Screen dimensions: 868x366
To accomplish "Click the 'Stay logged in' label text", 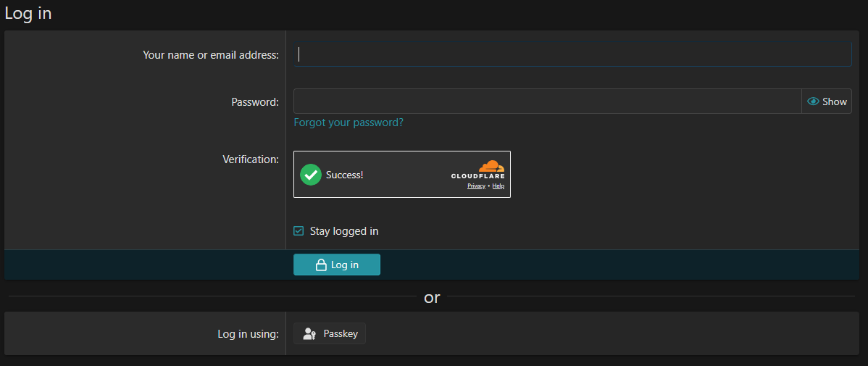I will 344,231.
